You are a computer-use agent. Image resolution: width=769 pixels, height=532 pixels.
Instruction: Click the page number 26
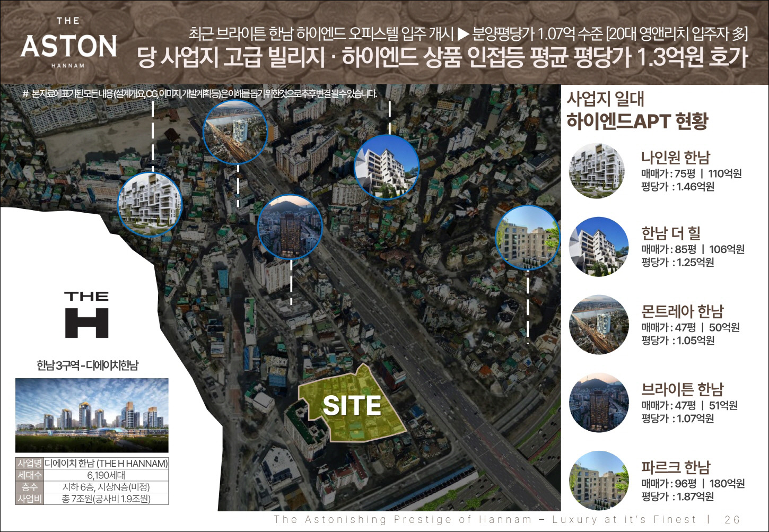coord(732,519)
